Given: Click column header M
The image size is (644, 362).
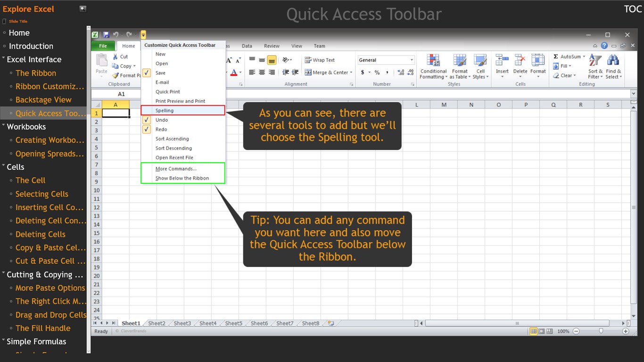Looking at the screenshot, I should point(444,105).
